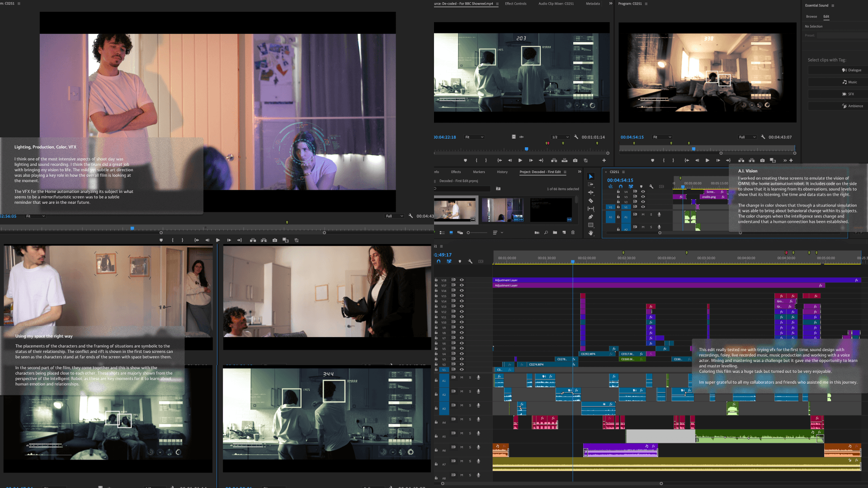Open timeline display settings wrench in main timeline
This screenshot has width=868, height=488.
coord(470,262)
